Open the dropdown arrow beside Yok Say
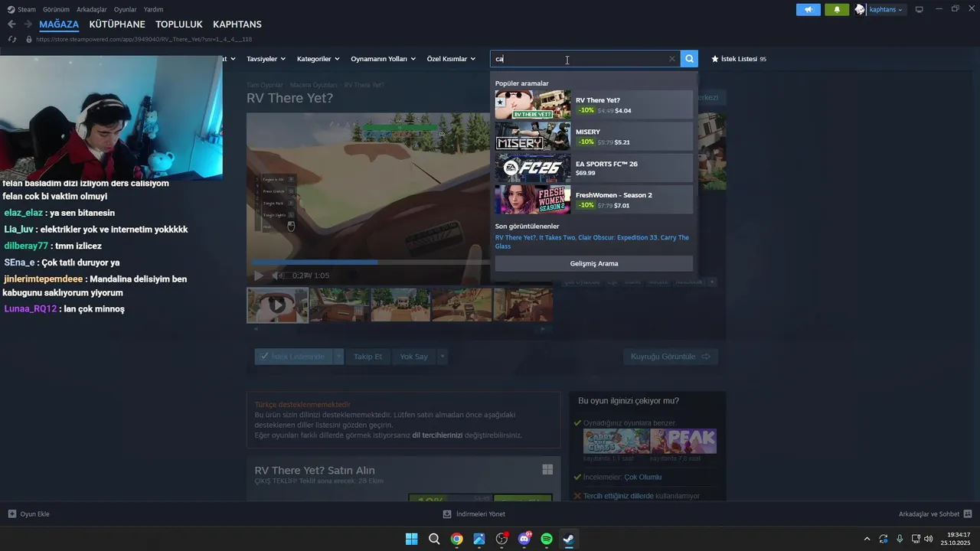Image resolution: width=980 pixels, height=551 pixels. pos(442,357)
